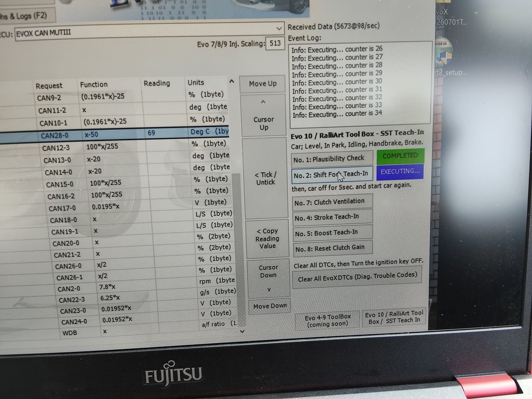Select the CAN19-1 request cell
The image size is (532, 399).
coord(65,232)
